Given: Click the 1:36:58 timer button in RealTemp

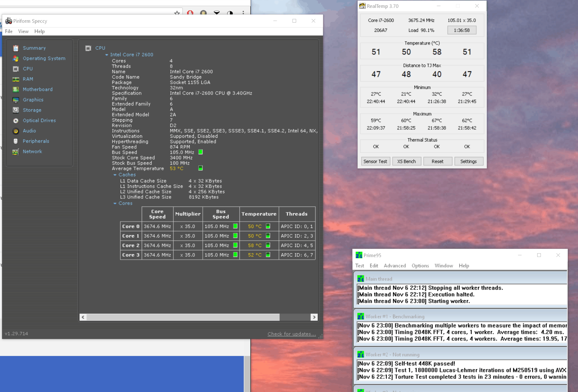Looking at the screenshot, I should (x=462, y=30).
